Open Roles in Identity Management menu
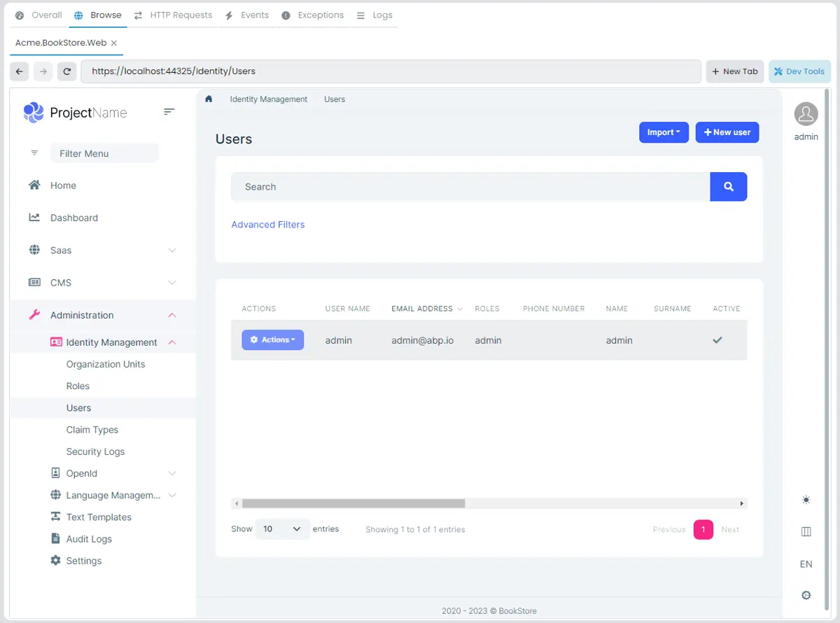Viewport: 840px width, 623px height. click(x=78, y=386)
